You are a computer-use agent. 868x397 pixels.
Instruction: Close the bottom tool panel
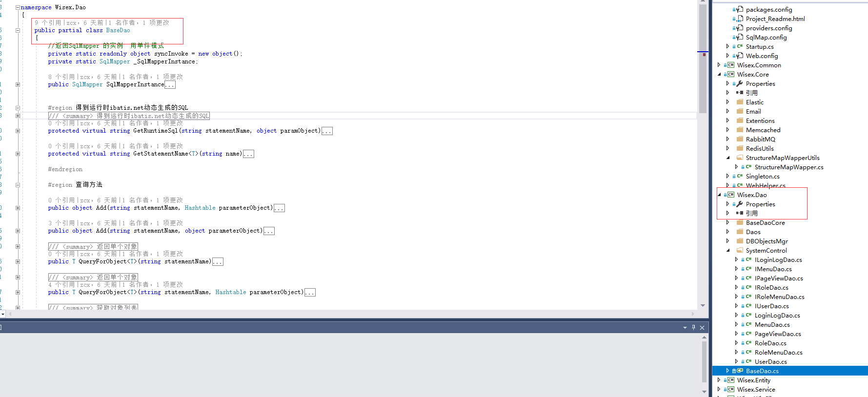pos(702,328)
